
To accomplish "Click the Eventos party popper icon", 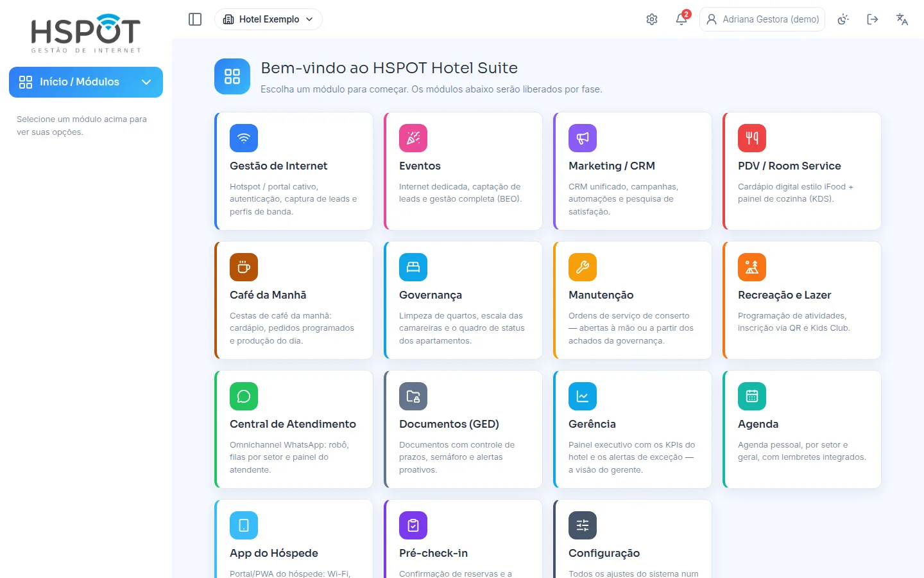I will click(413, 138).
